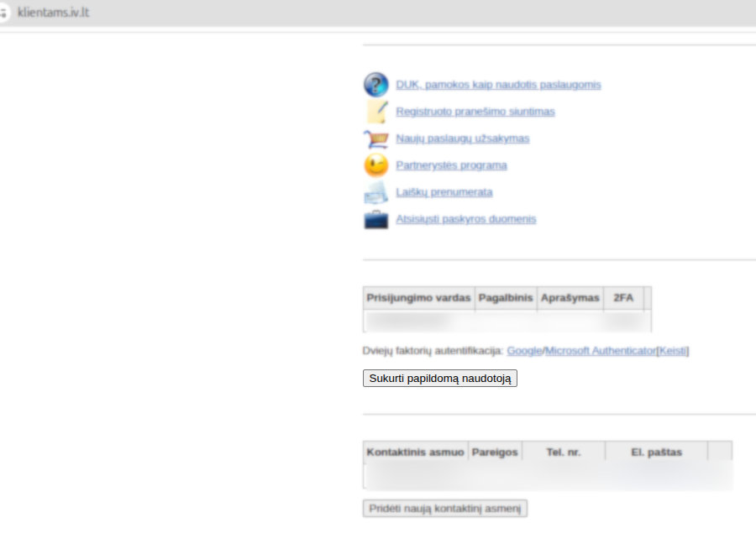Click Sukurti papildomą naudotoją button
The width and height of the screenshot is (756, 544).
(x=439, y=379)
